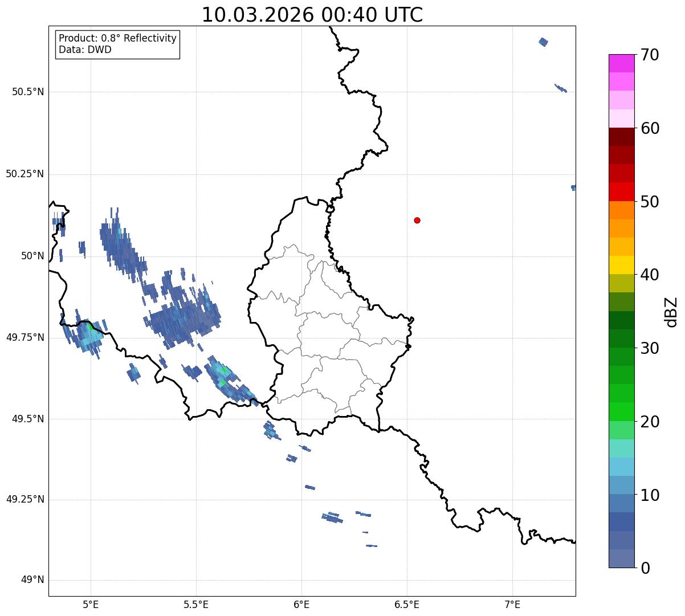Click the colorbar tick label 10
This screenshot has height=616, width=685.
coord(650,495)
